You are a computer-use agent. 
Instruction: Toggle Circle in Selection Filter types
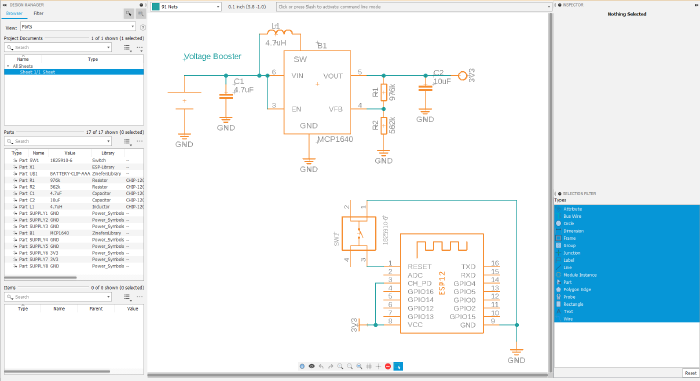[x=627, y=223]
